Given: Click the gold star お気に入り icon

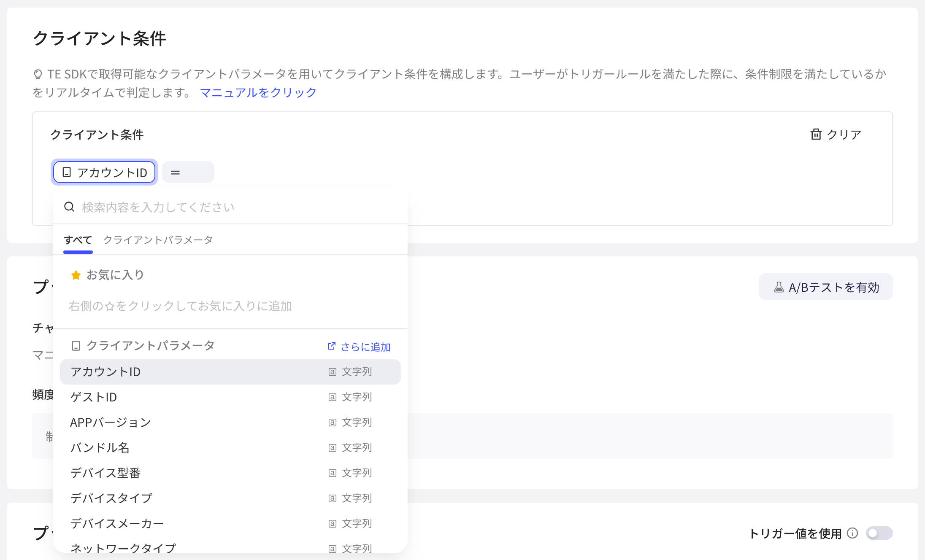Looking at the screenshot, I should (76, 275).
